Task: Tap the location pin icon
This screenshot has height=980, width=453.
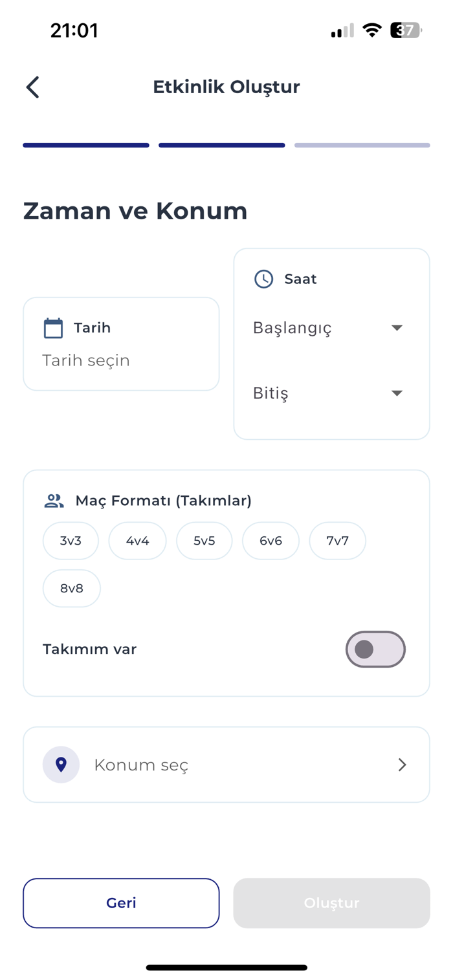Action: tap(61, 765)
